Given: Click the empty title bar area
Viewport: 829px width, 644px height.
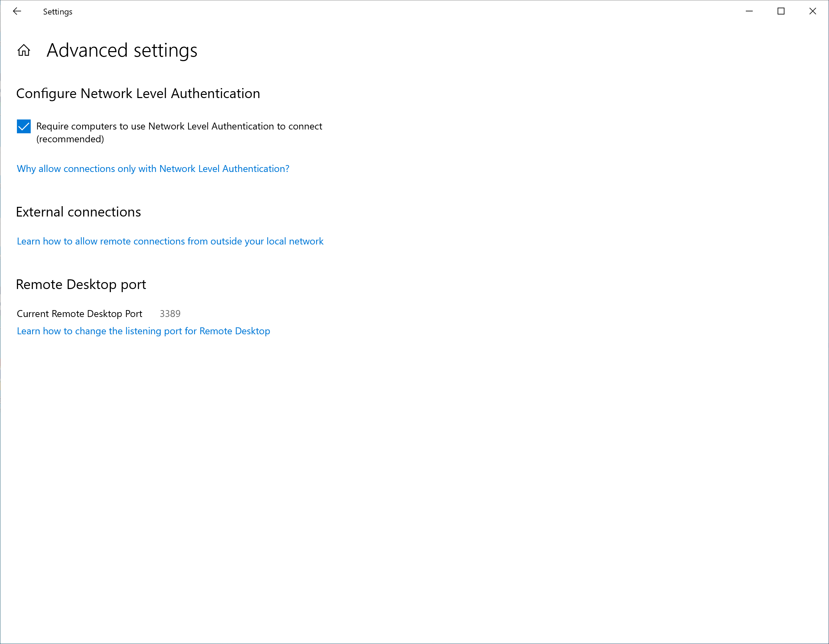Looking at the screenshot, I should coord(380,11).
